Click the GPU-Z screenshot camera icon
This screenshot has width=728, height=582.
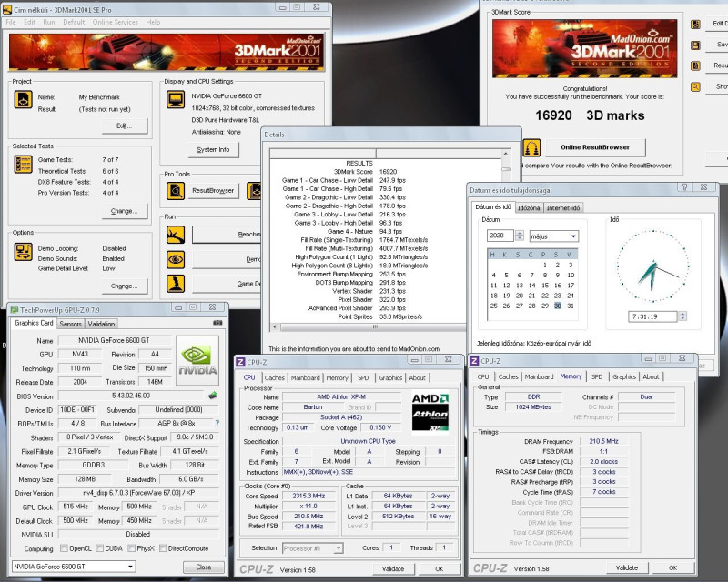217,323
